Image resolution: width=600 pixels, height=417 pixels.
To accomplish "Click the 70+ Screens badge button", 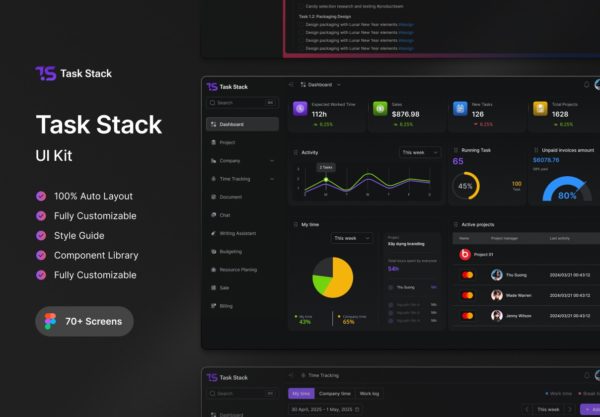I will (85, 321).
